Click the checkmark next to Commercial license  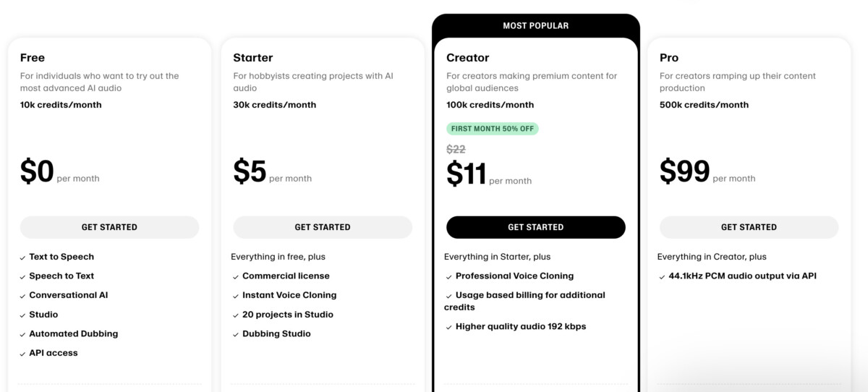[x=236, y=277]
